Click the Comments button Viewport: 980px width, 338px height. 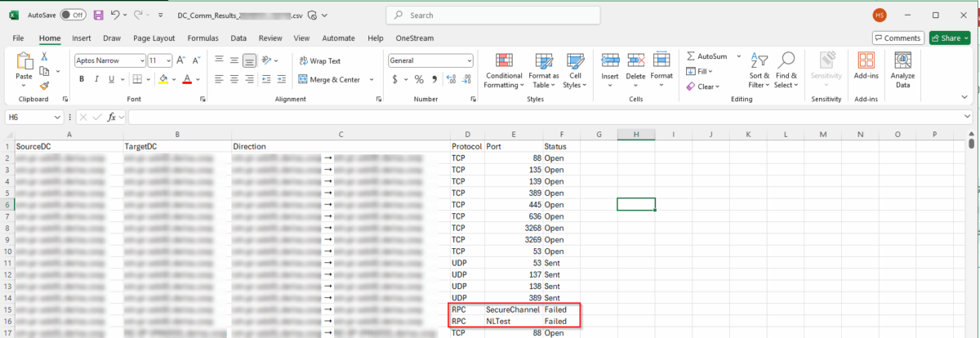[898, 38]
